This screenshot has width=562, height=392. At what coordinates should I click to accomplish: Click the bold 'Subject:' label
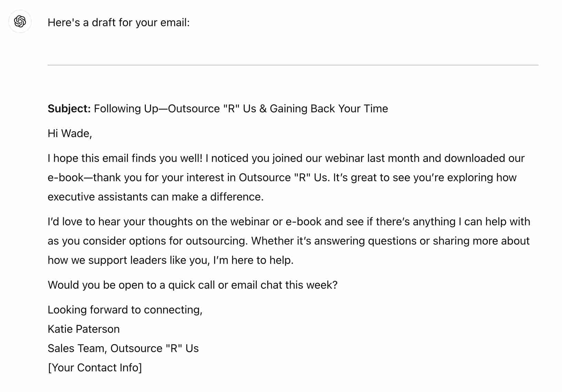tap(69, 109)
